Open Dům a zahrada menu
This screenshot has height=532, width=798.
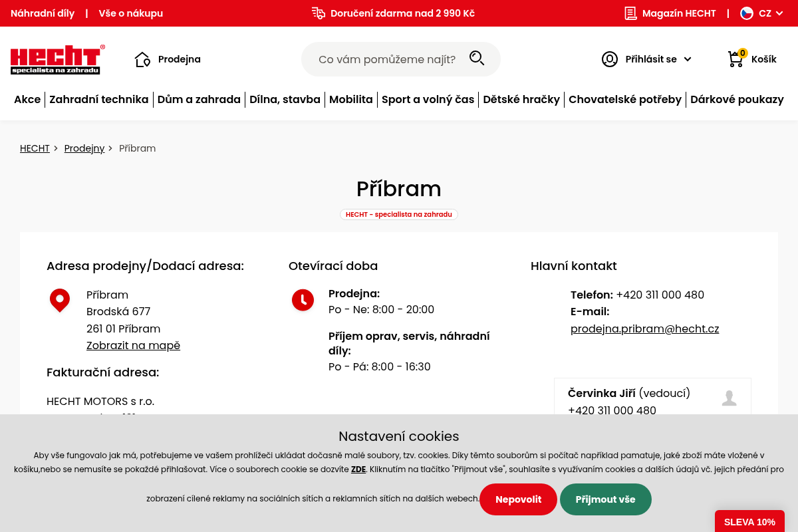pyautogui.click(x=199, y=100)
